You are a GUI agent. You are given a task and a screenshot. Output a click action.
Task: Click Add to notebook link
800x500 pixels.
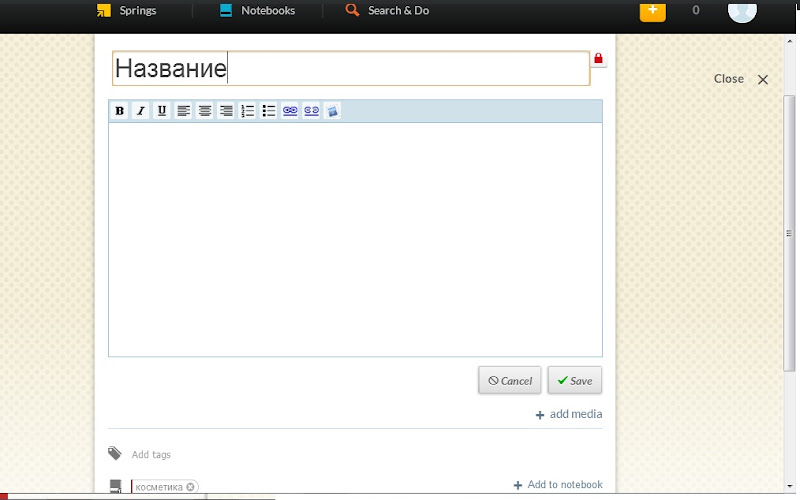[x=558, y=485]
